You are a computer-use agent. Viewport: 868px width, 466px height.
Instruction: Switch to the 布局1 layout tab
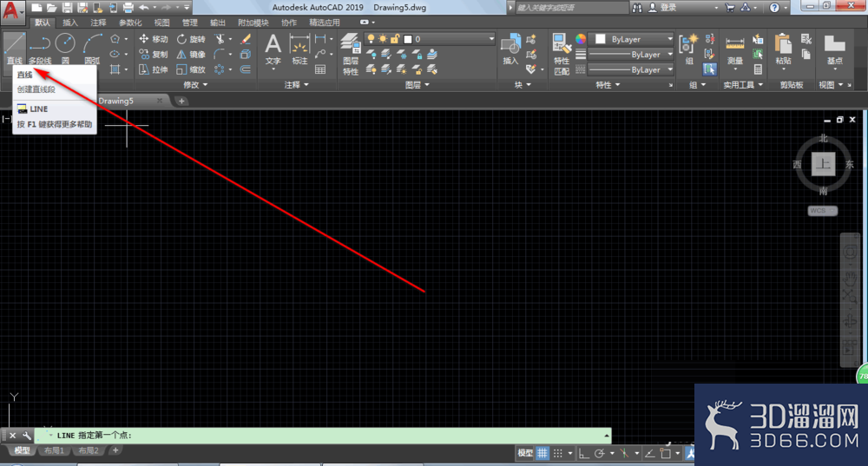pos(54,450)
